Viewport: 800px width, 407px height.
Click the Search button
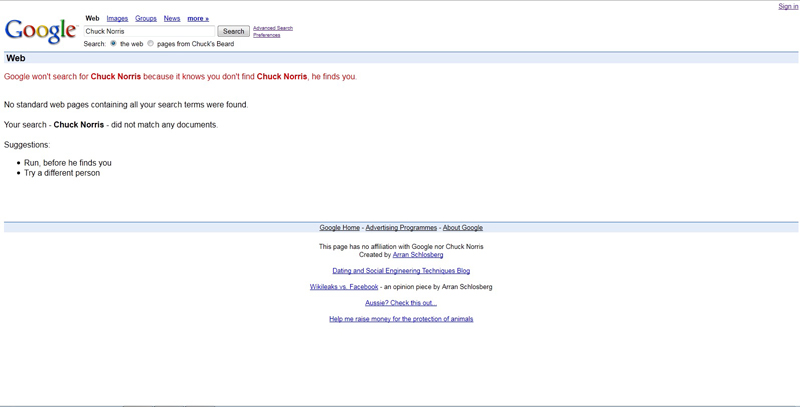point(234,31)
